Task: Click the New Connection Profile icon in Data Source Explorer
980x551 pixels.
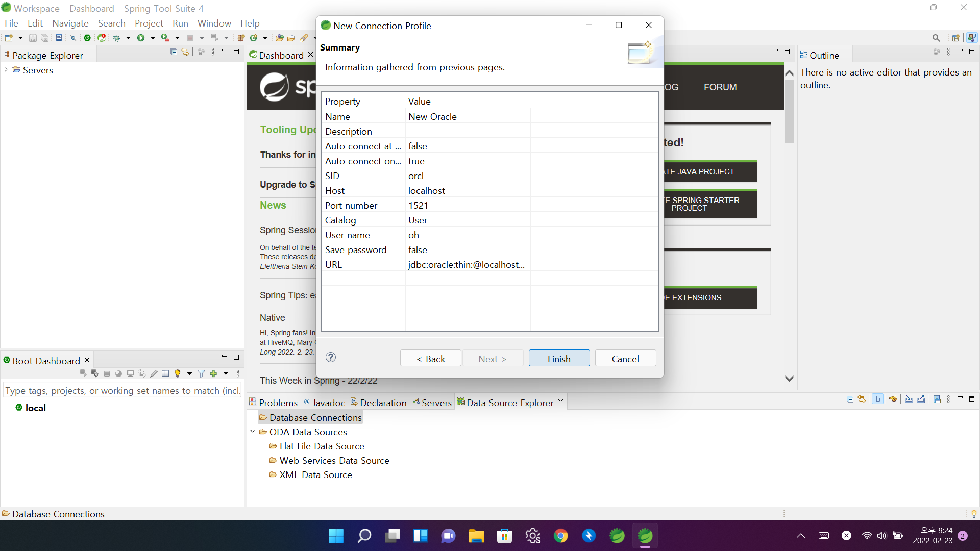Action: click(x=893, y=399)
